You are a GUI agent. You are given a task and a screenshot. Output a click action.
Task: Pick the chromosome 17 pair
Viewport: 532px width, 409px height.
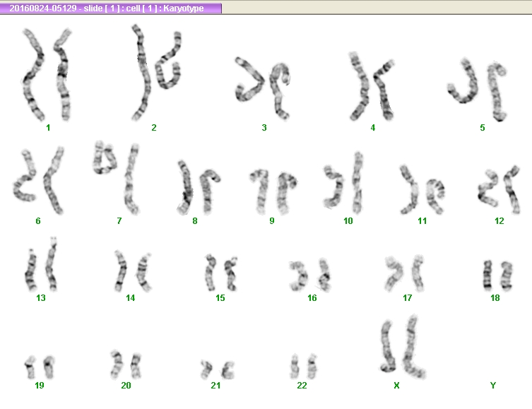[404, 273]
